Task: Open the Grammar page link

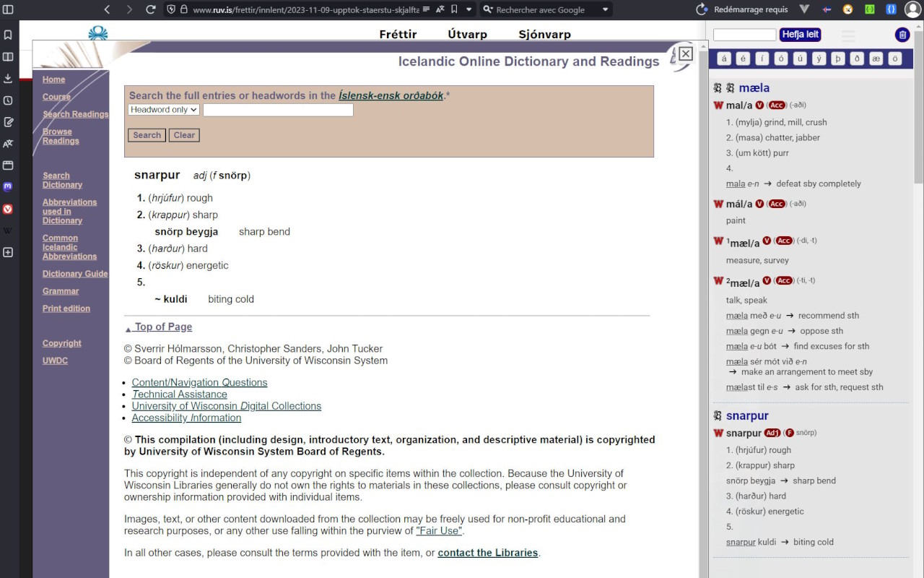Action: tap(61, 291)
